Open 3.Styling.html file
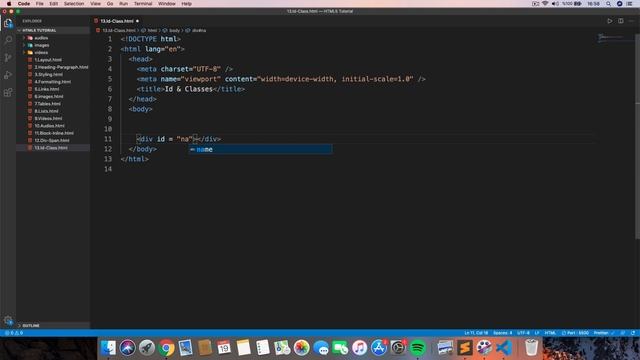This screenshot has width=640, height=360. coord(49,74)
